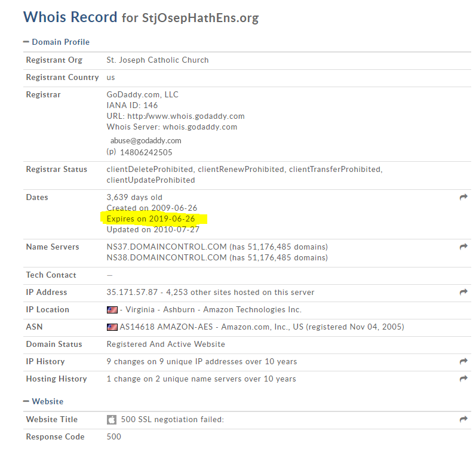Click the arrow icon beside IP Address
Screen dimensions: 476x452
point(463,292)
